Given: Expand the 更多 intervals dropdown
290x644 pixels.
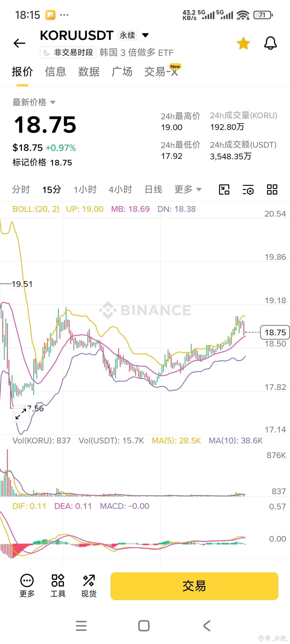Looking at the screenshot, I should (x=188, y=189).
